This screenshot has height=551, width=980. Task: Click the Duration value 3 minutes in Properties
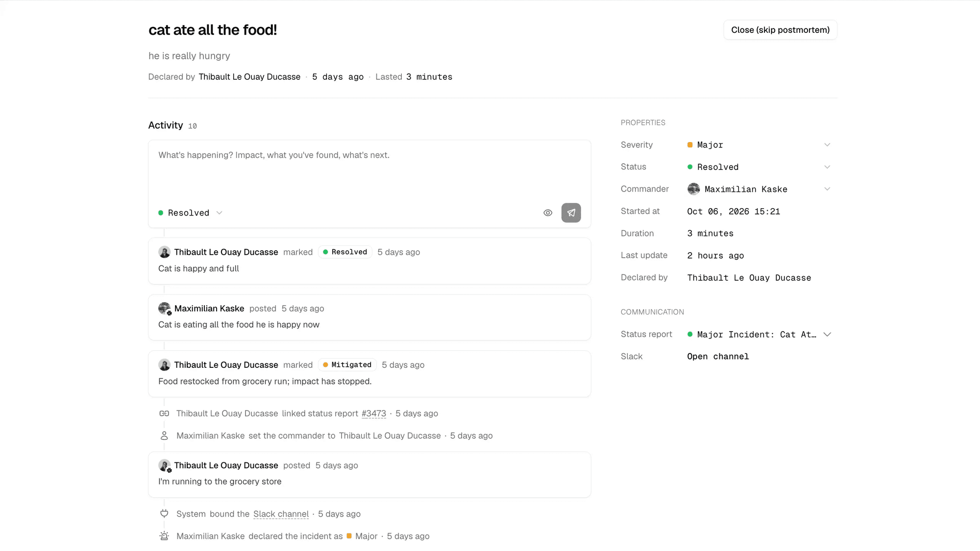pyautogui.click(x=710, y=234)
